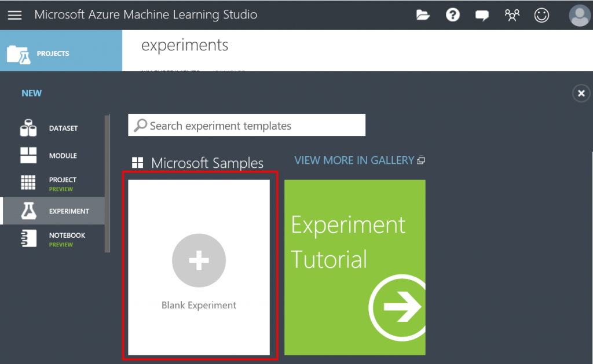Click the Microsoft Samples grid icon
This screenshot has width=593, height=364.
pos(137,163)
